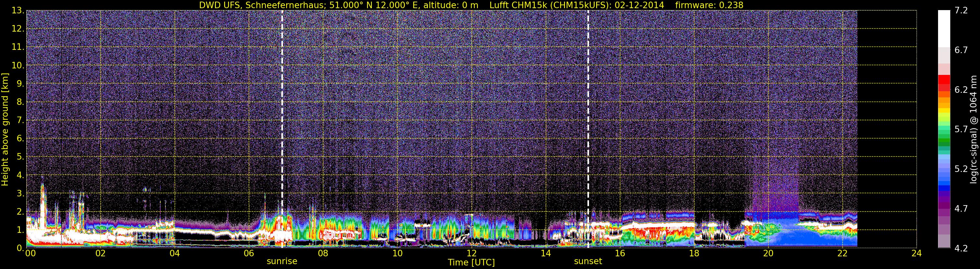Click the 6.7 colorbar tick value

[961, 50]
